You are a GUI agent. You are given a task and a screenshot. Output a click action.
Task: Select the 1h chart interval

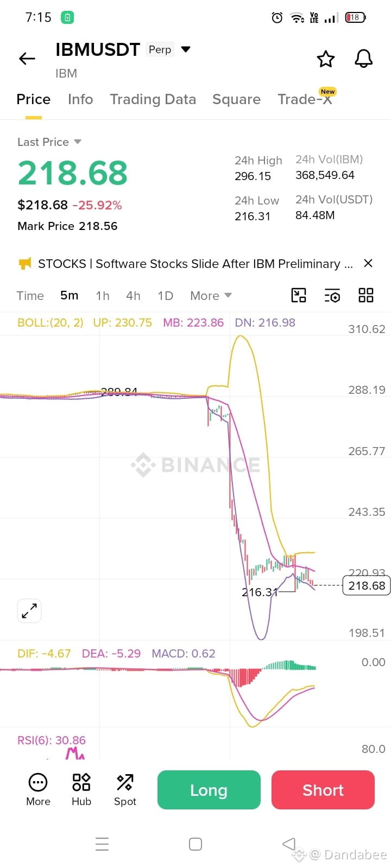(x=103, y=296)
